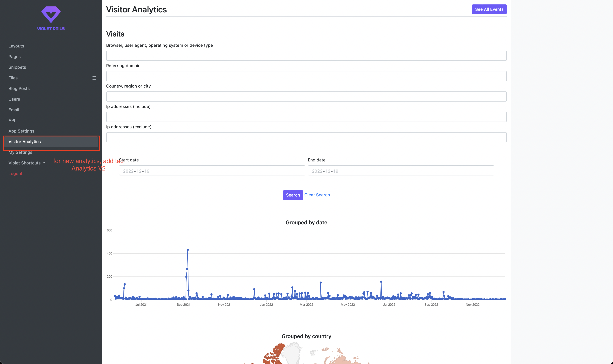Click the Ip addresses (include) field
613x364 pixels.
306,117
